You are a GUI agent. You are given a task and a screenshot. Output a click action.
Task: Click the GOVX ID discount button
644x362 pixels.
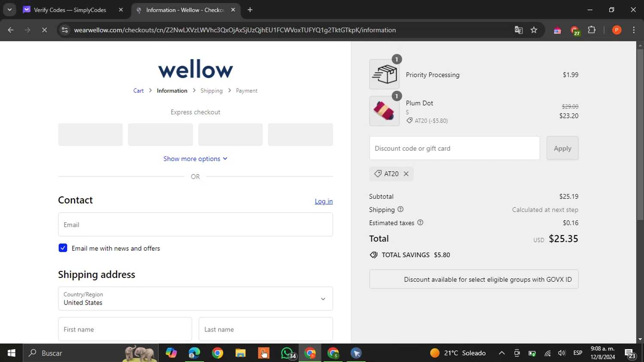pyautogui.click(x=474, y=279)
